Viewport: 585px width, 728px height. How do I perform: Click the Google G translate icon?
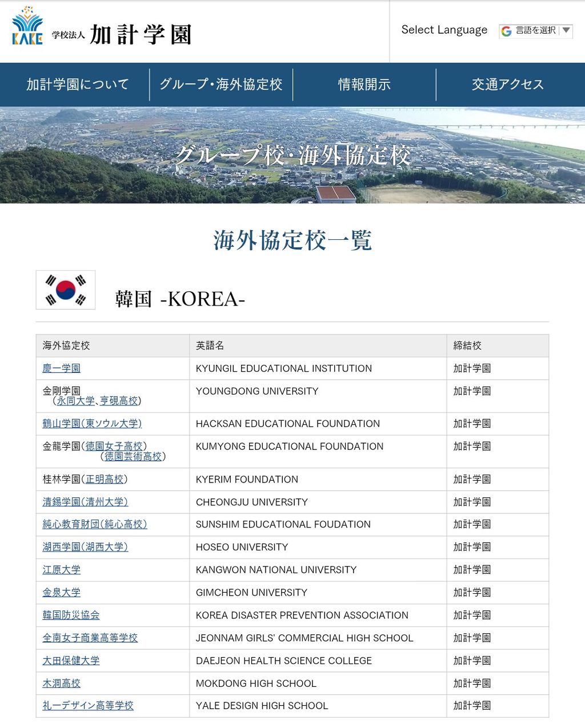(x=506, y=31)
